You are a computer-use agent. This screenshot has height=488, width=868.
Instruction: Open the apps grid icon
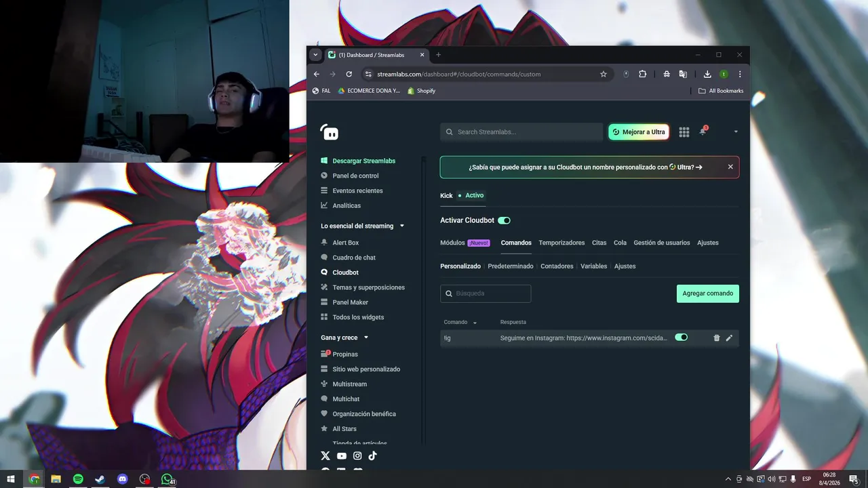click(x=684, y=132)
